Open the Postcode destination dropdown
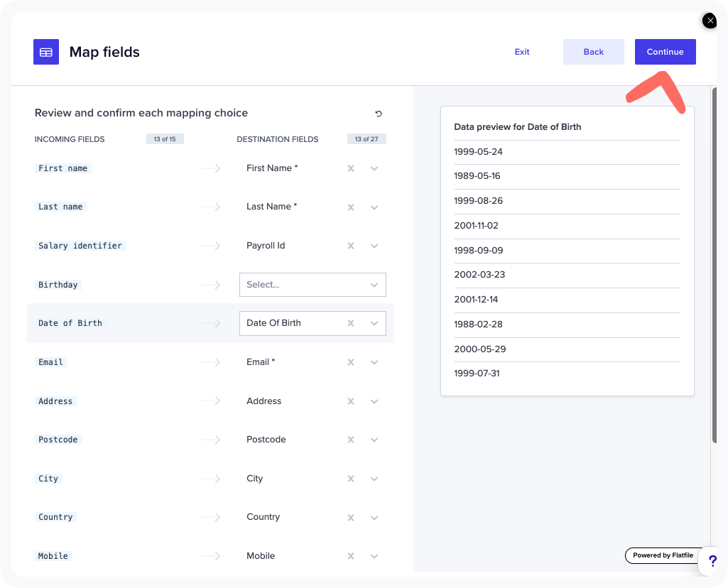Screen dimensions: 728x588 (x=374, y=440)
